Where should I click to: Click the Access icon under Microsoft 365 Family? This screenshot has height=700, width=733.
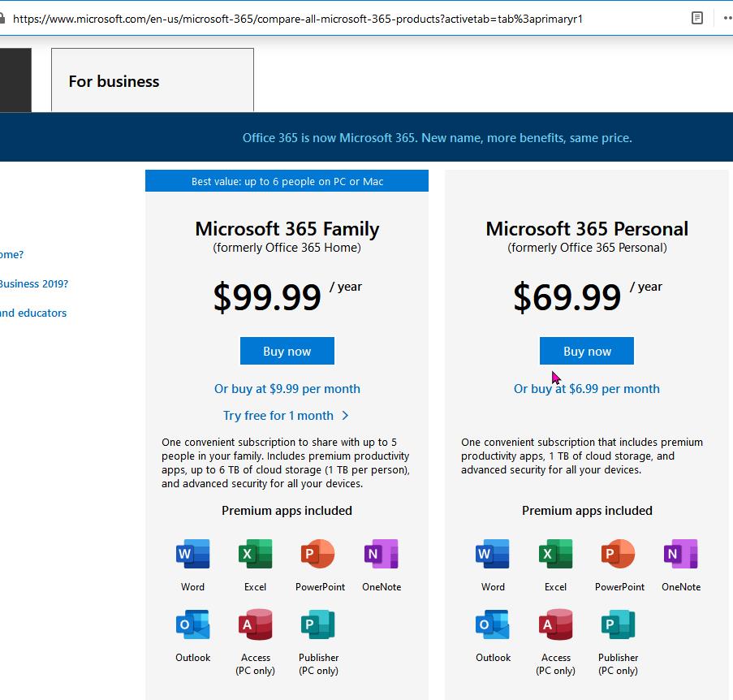click(x=255, y=624)
